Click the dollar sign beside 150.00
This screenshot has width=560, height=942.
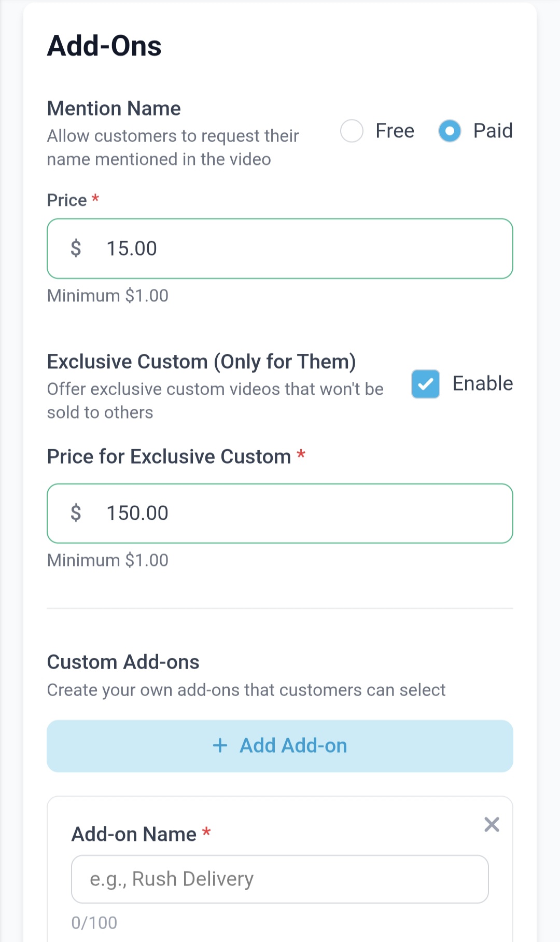76,513
